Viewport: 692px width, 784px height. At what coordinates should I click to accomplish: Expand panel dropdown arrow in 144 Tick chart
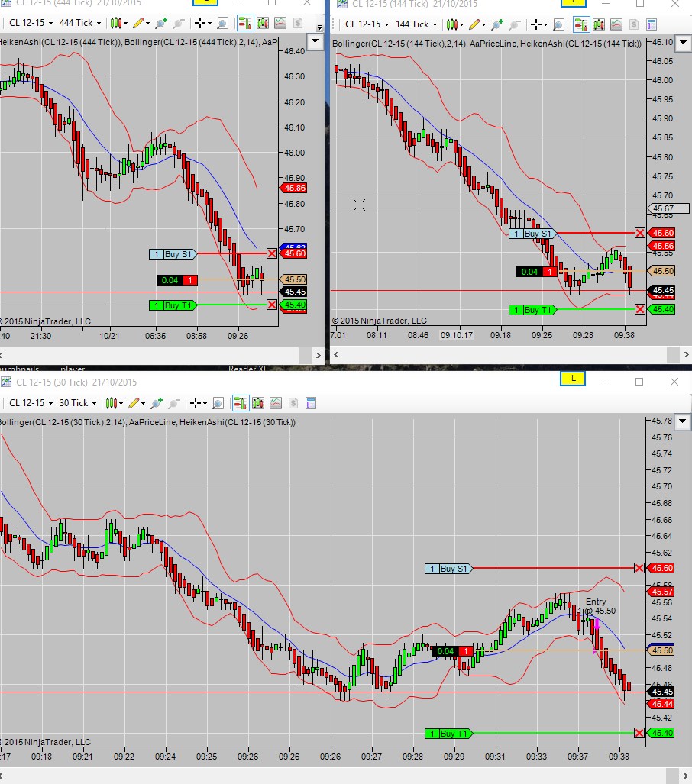pyautogui.click(x=684, y=43)
